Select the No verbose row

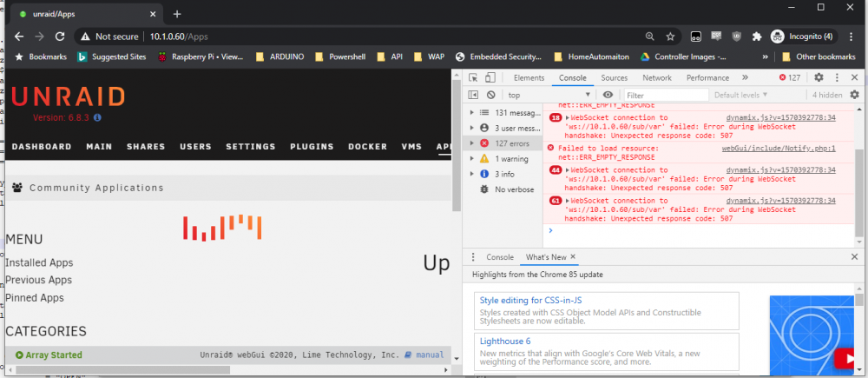[x=503, y=189]
